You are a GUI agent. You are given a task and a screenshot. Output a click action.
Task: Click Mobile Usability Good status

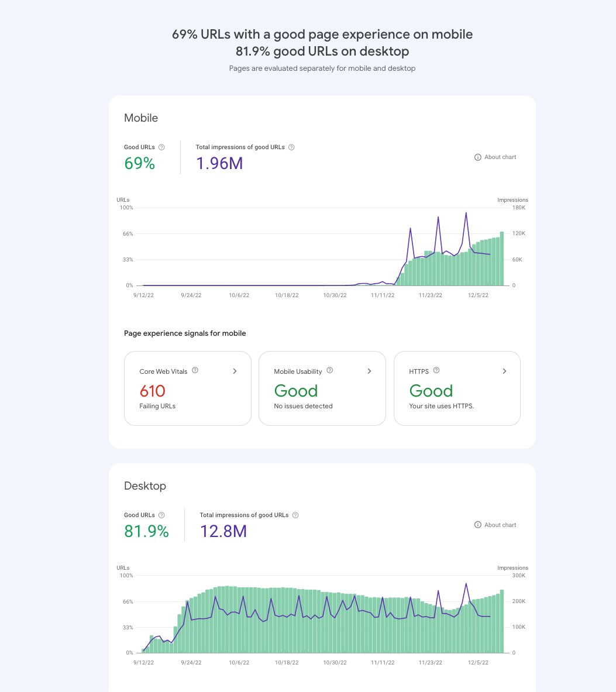(295, 391)
